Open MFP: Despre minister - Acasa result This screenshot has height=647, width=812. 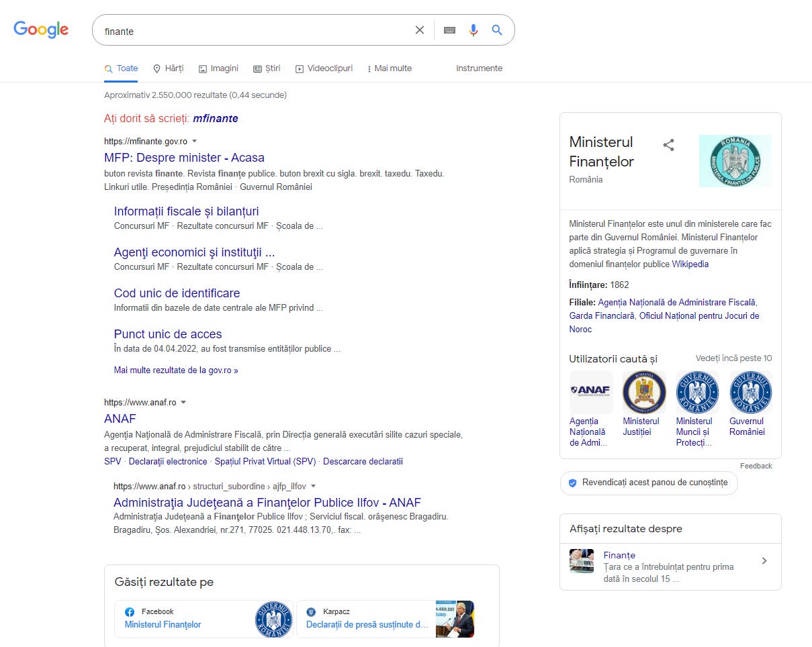[x=184, y=158]
